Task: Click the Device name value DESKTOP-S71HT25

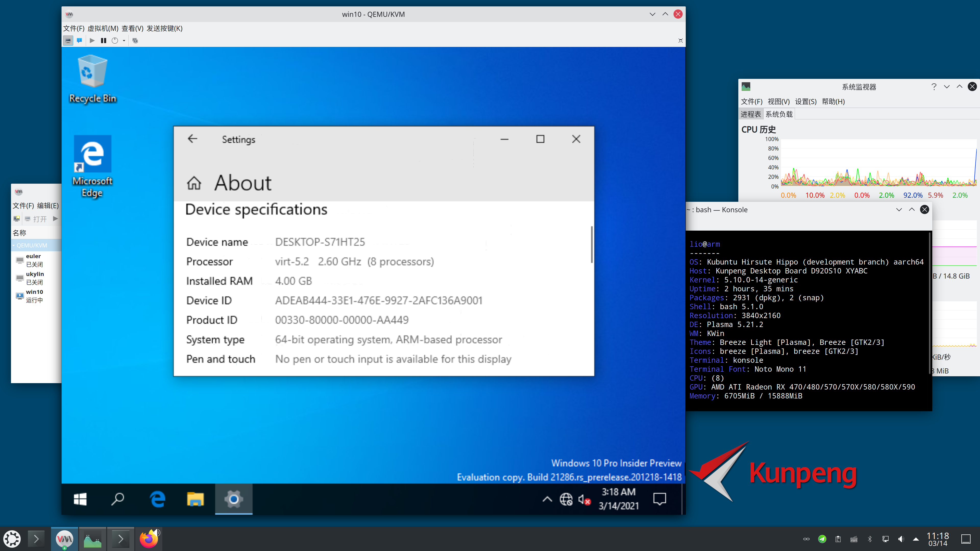Action: pos(320,242)
